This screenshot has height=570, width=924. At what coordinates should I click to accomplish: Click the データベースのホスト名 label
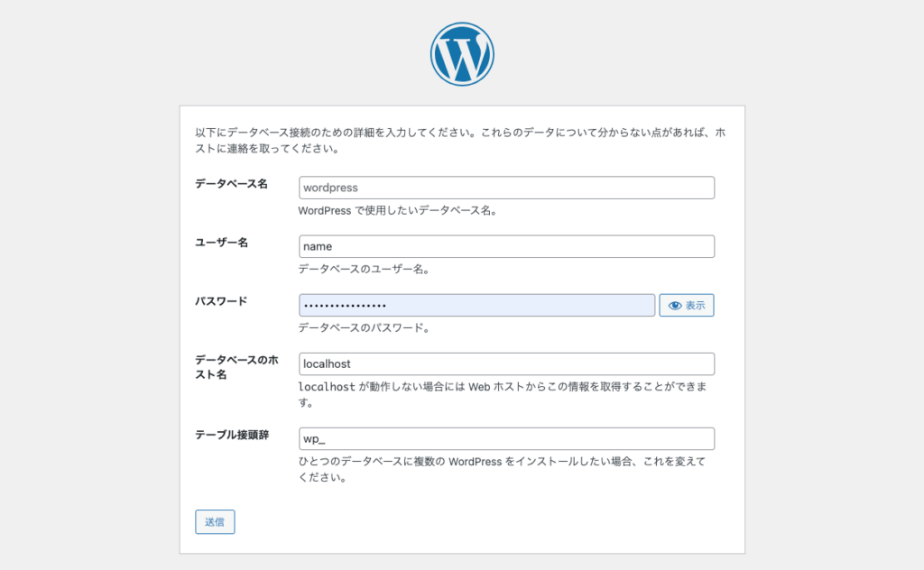[237, 367]
